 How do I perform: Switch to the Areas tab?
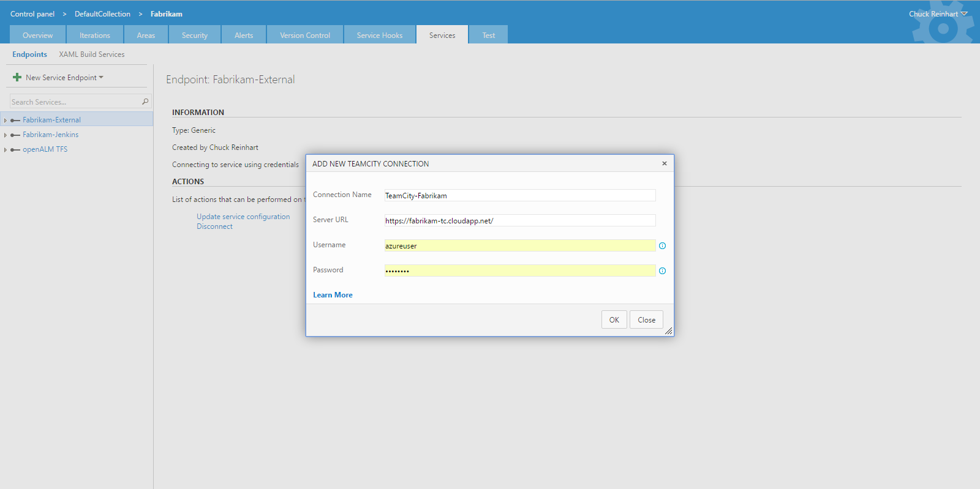tap(146, 35)
